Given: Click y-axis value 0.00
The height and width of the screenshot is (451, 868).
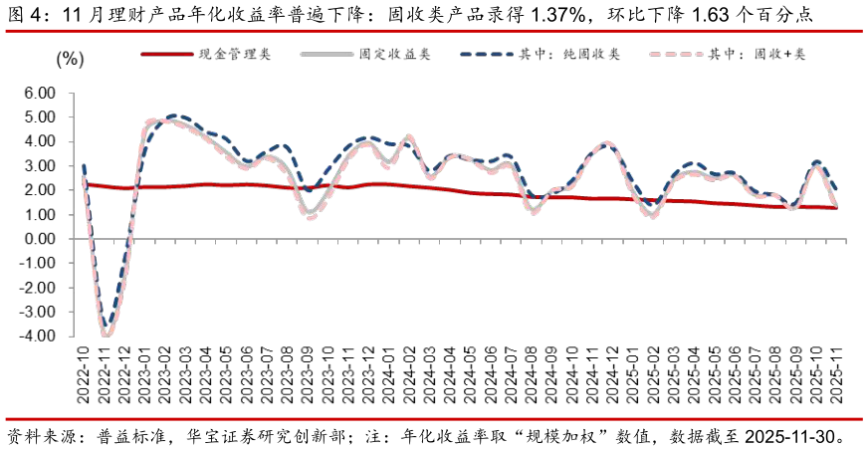Looking at the screenshot, I should [x=40, y=239].
